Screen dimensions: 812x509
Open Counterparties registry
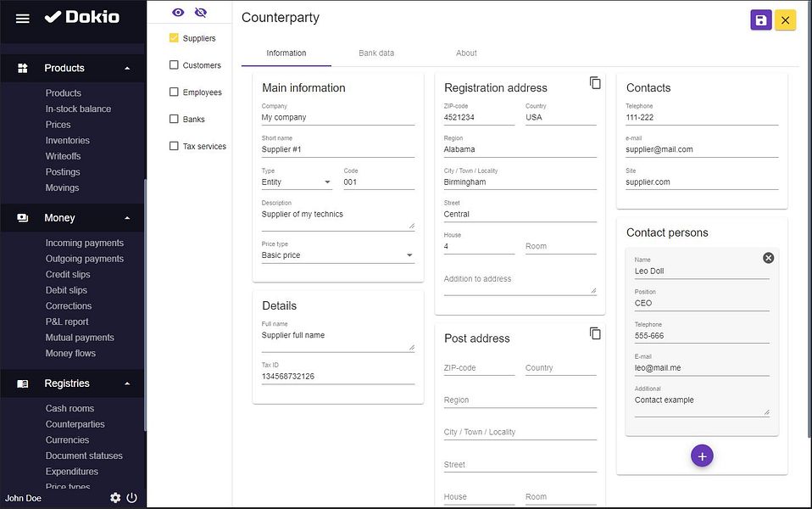(x=75, y=424)
